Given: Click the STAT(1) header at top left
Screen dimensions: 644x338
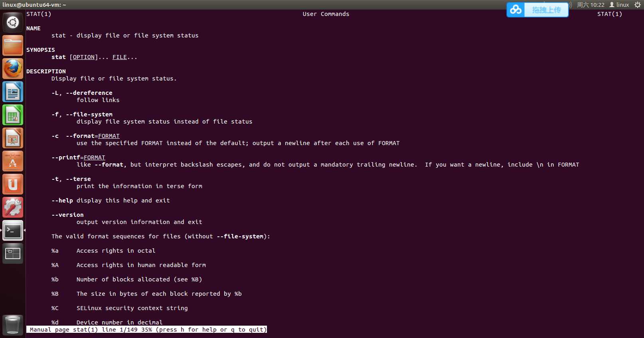Looking at the screenshot, I should pos(39,14).
